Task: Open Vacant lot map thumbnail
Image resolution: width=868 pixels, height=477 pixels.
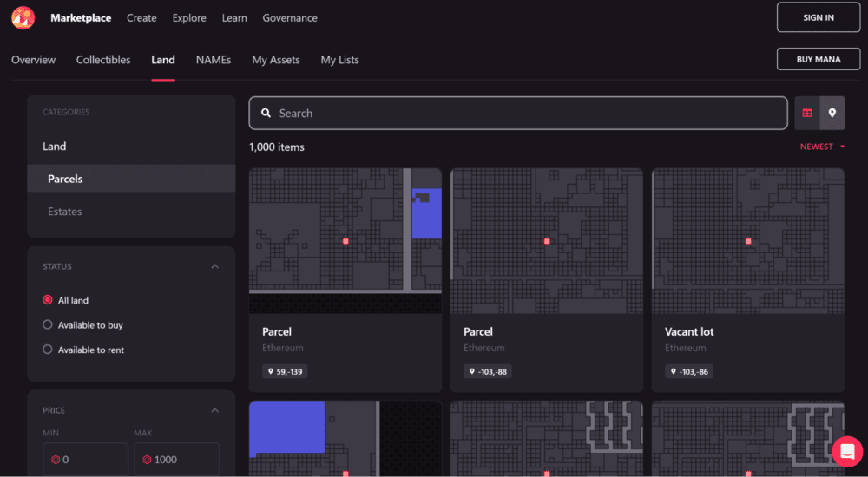Action: point(748,241)
